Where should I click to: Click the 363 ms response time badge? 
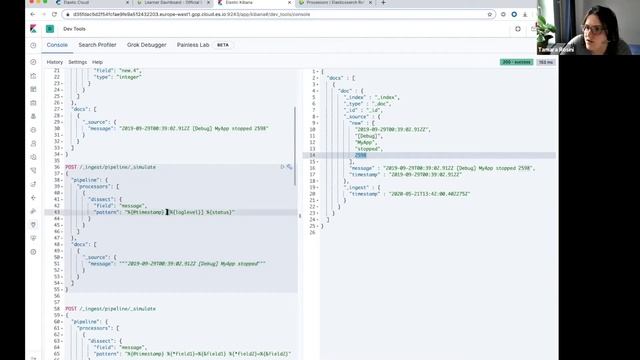[x=546, y=62]
